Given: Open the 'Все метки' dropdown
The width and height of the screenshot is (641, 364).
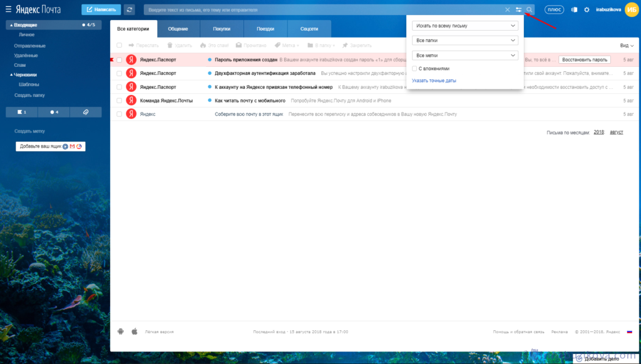Looking at the screenshot, I should (x=465, y=55).
